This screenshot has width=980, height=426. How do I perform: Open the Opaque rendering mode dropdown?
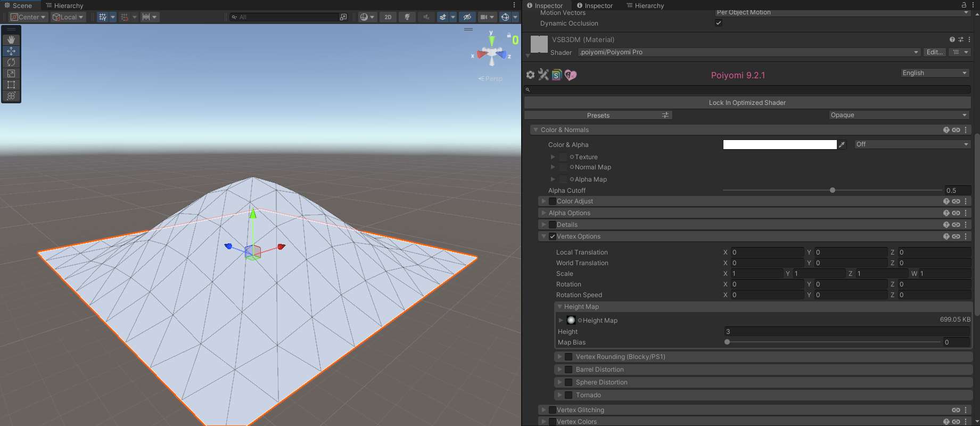pos(899,115)
